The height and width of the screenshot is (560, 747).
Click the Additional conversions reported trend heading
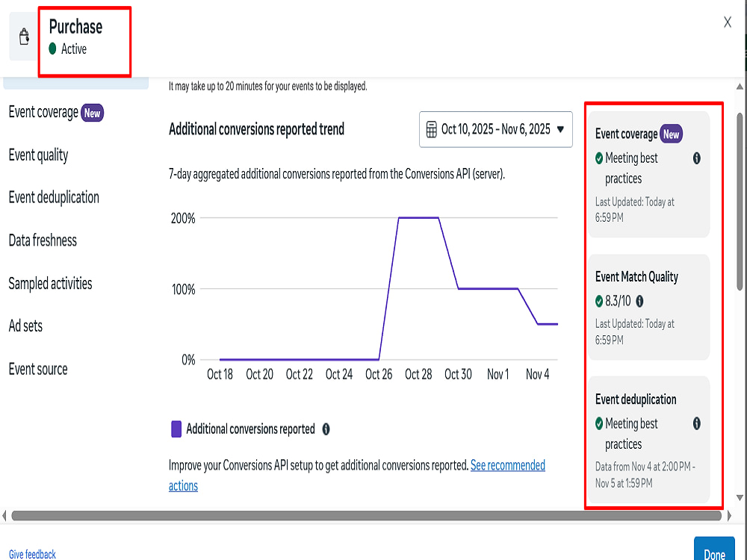[256, 129]
